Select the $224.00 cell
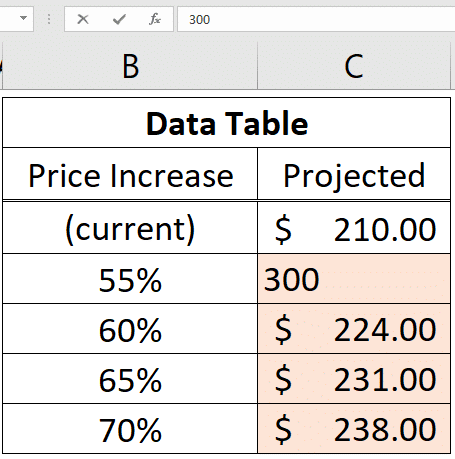 [354, 329]
